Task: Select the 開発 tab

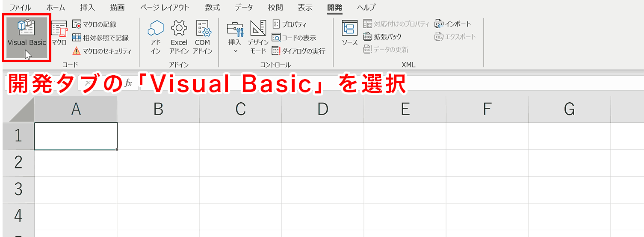Action: (x=335, y=7)
